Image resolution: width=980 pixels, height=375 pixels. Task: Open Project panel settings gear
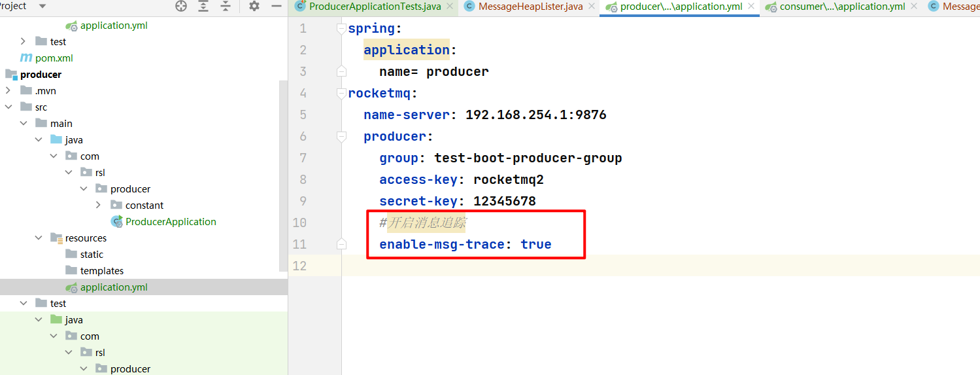(x=254, y=6)
